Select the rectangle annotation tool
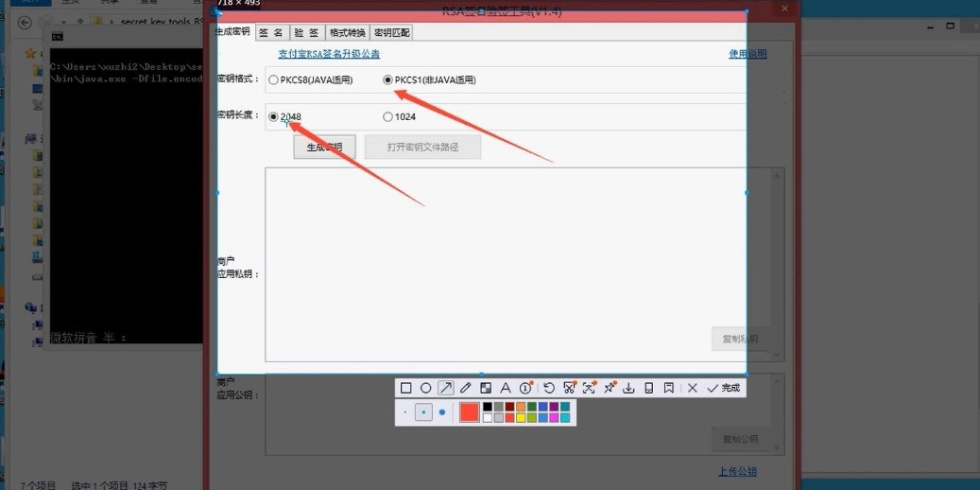The width and height of the screenshot is (980, 490). (x=406, y=388)
